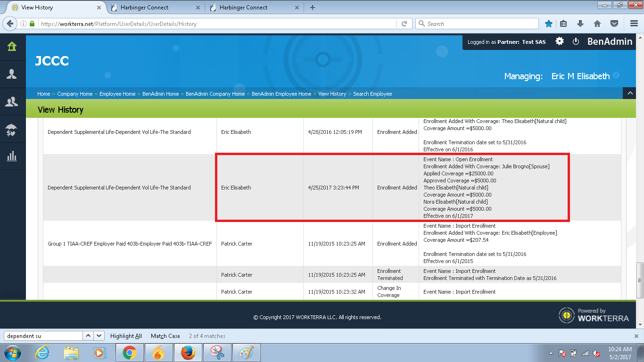Image resolution: width=644 pixels, height=362 pixels.
Task: Open the Snipping Tool taskbar icon
Action: pyautogui.click(x=217, y=353)
